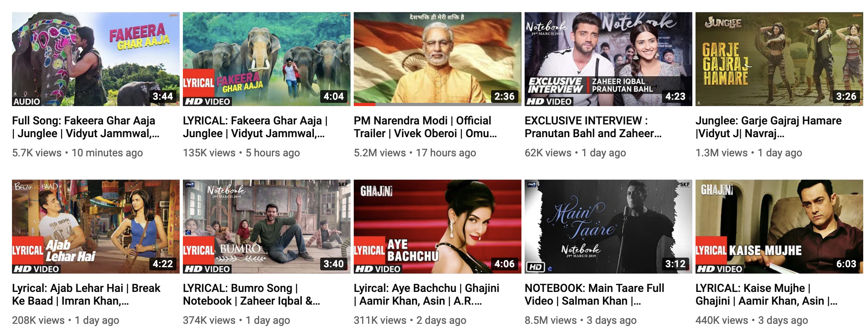Image resolution: width=868 pixels, height=331 pixels.
Task: Open LYRICAL Fakeera Ghar Aaja elephants thumbnail
Action: [267, 59]
